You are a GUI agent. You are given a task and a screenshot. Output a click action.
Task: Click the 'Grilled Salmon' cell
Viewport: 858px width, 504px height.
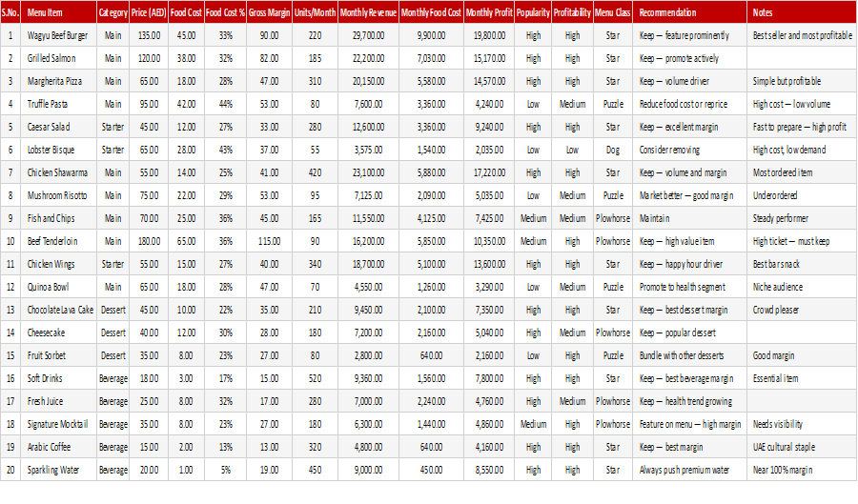pyautogui.click(x=58, y=58)
